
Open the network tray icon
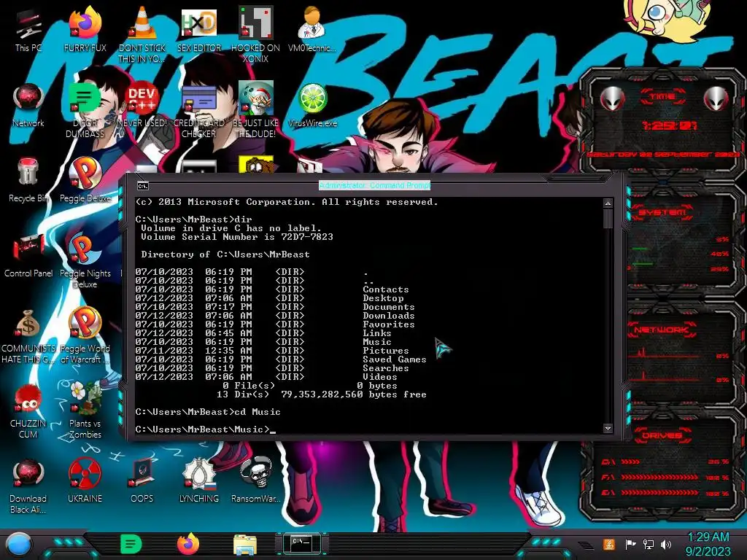click(x=648, y=544)
